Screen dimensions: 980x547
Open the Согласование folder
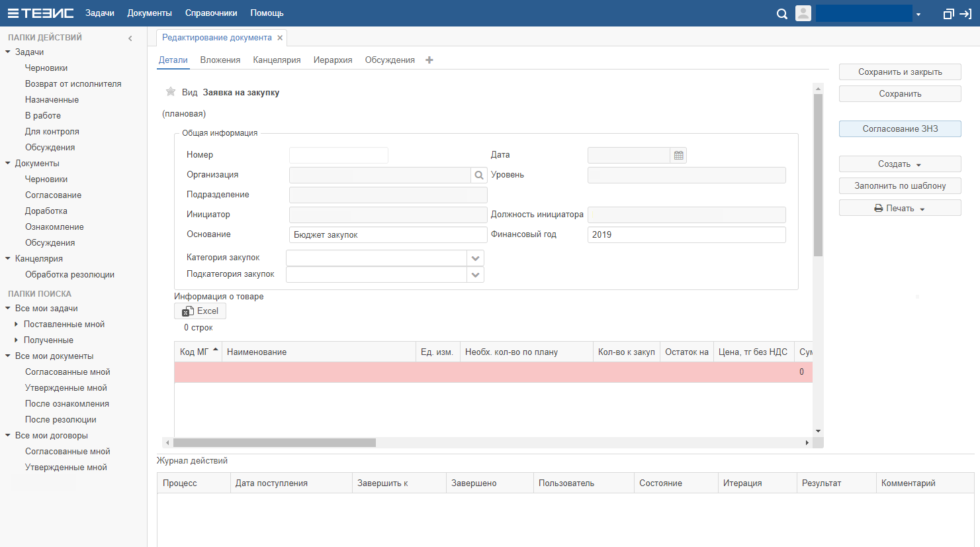[x=54, y=195]
